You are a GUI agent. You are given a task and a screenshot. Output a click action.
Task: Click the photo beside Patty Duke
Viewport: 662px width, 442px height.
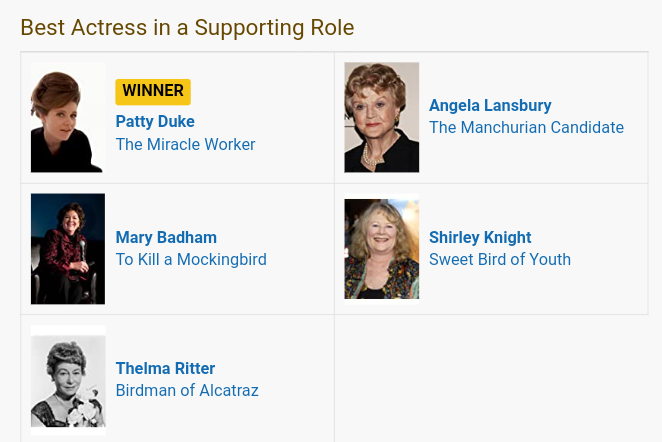[67, 117]
